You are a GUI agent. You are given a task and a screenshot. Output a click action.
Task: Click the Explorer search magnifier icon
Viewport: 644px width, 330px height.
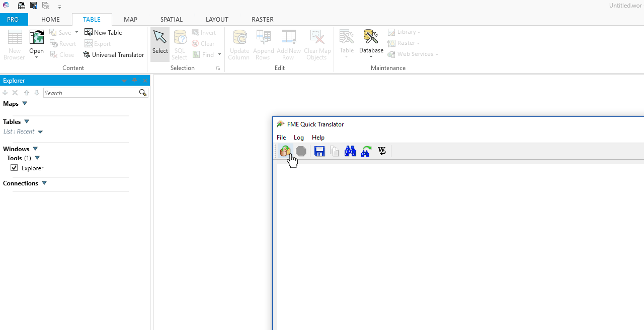click(x=143, y=93)
